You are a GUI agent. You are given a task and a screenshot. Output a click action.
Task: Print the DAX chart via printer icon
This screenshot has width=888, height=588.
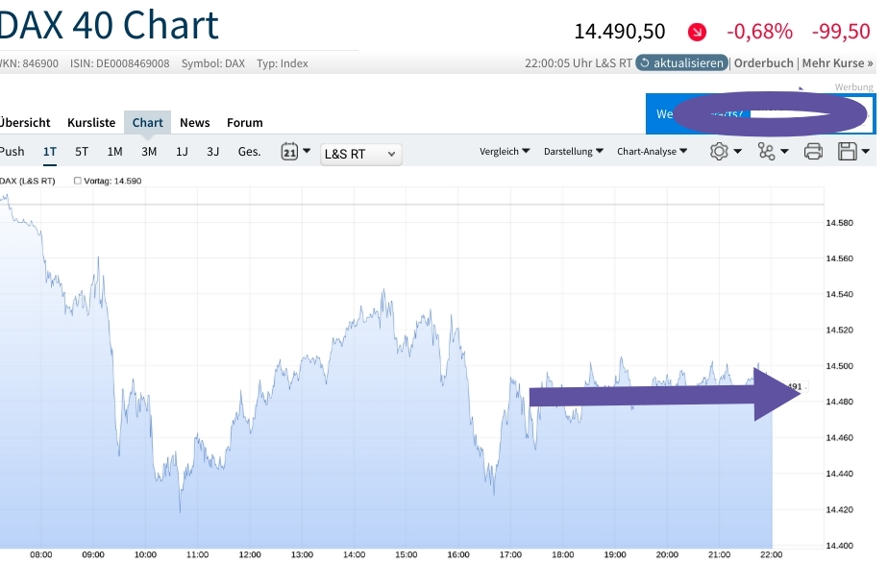[814, 151]
